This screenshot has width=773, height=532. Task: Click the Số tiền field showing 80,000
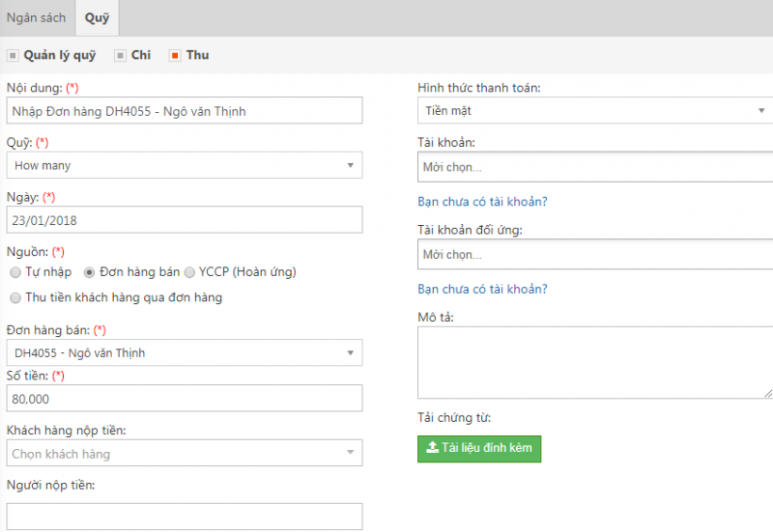pyautogui.click(x=185, y=399)
